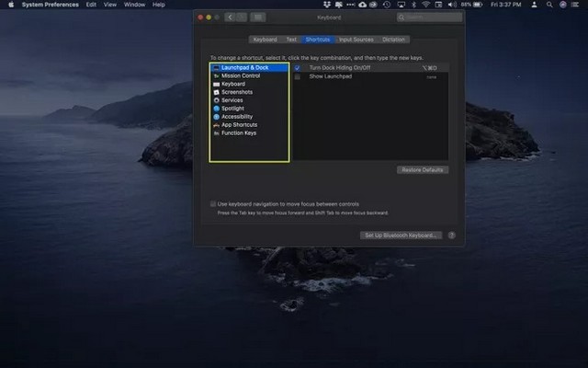Open user account menu bar icon
Image resolution: width=588 pixels, height=368 pixels.
tap(534, 5)
